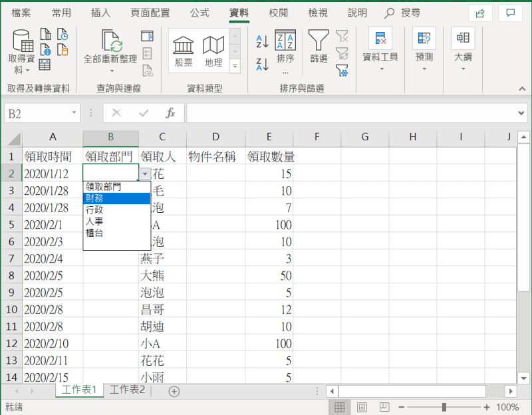Viewport: 532px width, 415px height.
Task: Switch to page layout view
Action: point(362,407)
